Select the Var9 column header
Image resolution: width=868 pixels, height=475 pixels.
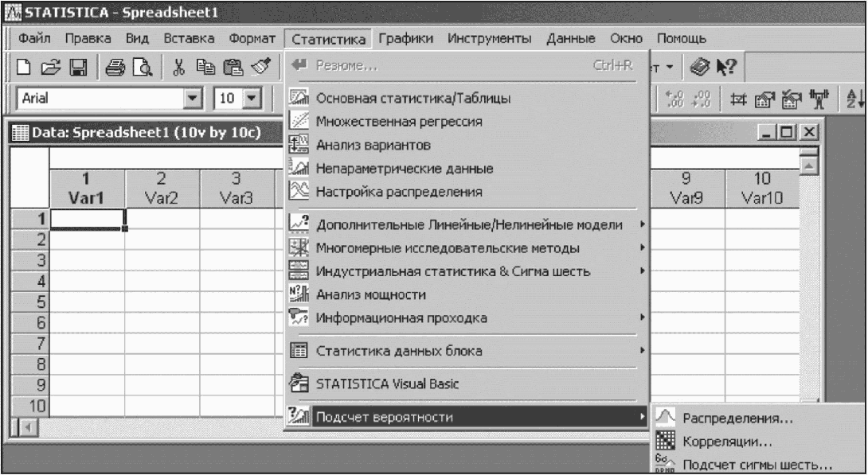[687, 189]
